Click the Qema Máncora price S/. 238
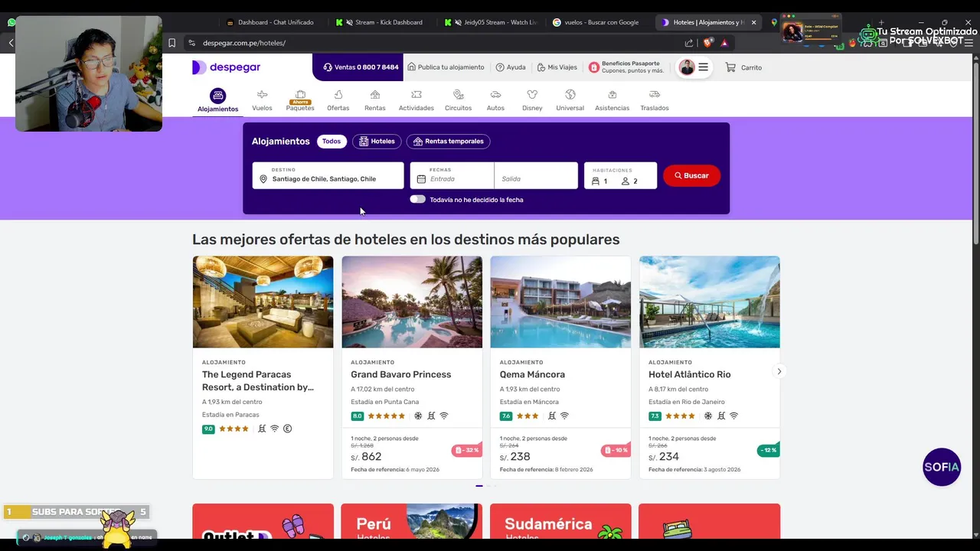The width and height of the screenshot is (980, 551). click(x=515, y=457)
